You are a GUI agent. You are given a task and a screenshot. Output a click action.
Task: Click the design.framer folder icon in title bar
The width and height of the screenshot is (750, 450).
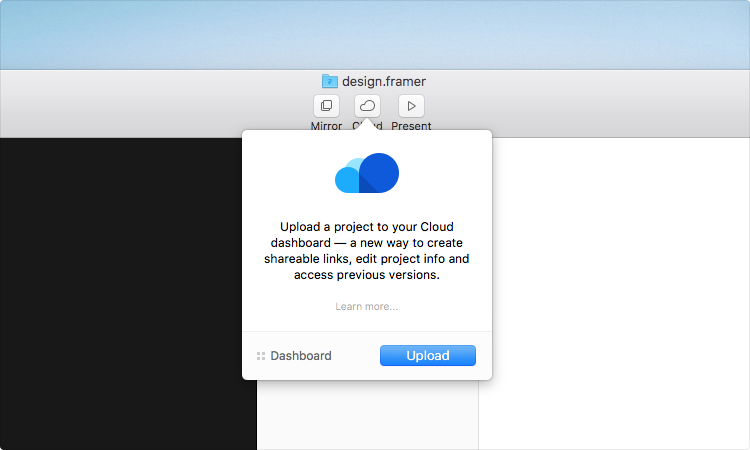330,81
